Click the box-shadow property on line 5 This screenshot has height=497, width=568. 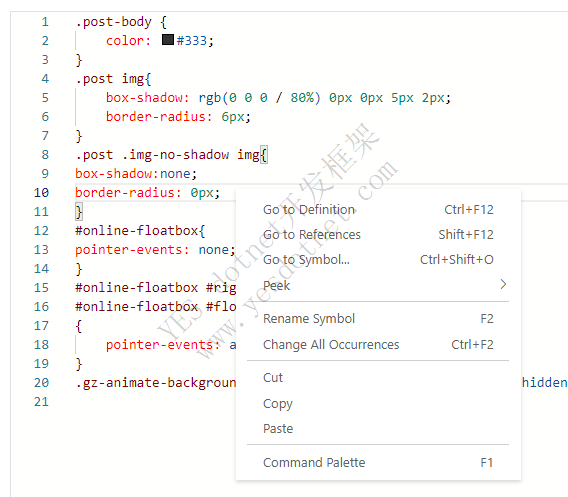pyautogui.click(x=145, y=98)
